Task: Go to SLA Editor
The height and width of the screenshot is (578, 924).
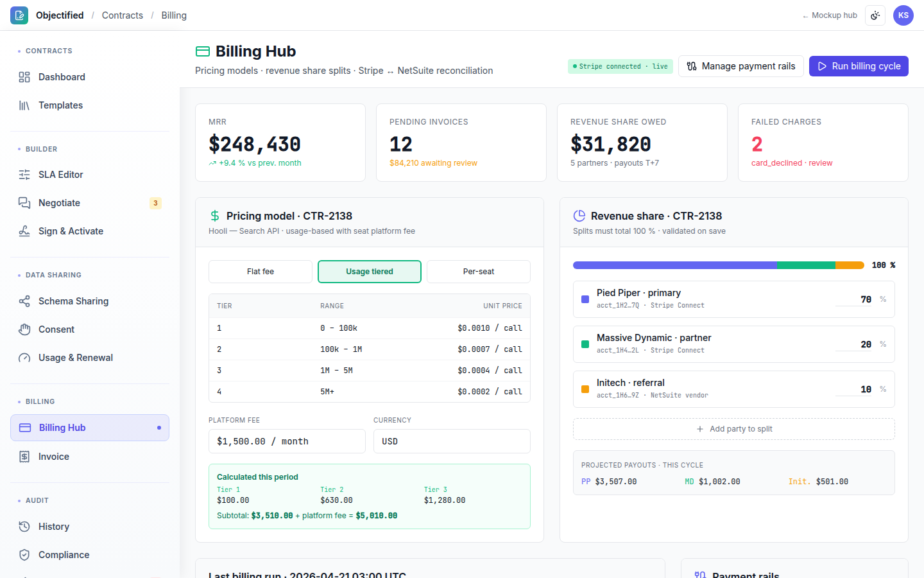Action: point(90,175)
